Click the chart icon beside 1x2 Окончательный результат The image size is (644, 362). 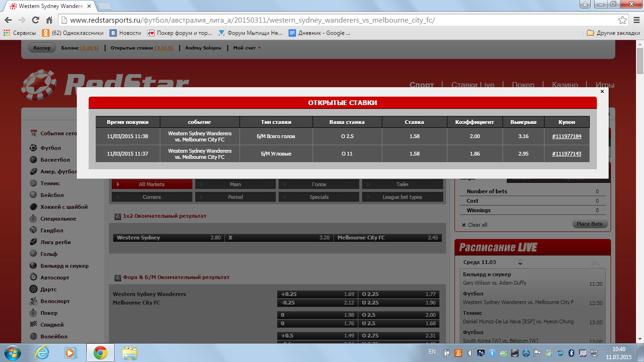tap(117, 216)
